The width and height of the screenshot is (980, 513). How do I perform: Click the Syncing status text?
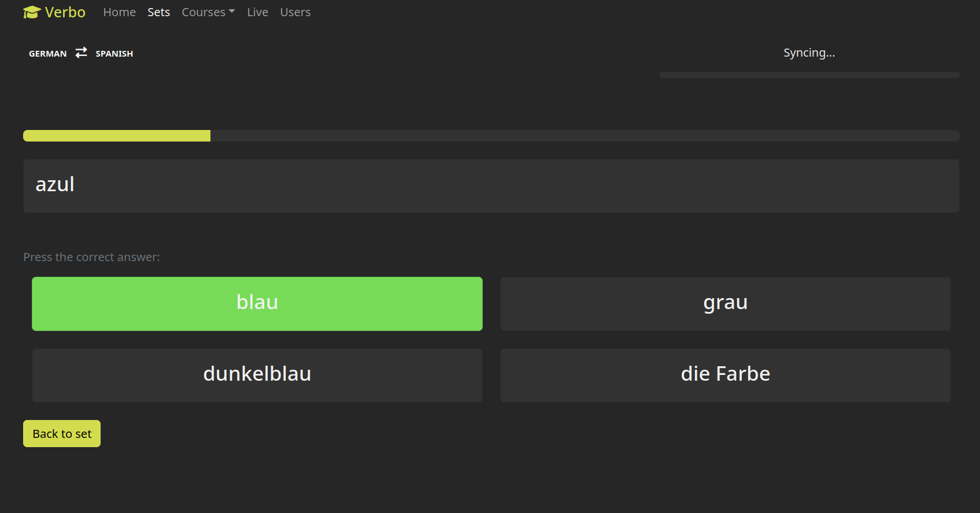coord(809,52)
